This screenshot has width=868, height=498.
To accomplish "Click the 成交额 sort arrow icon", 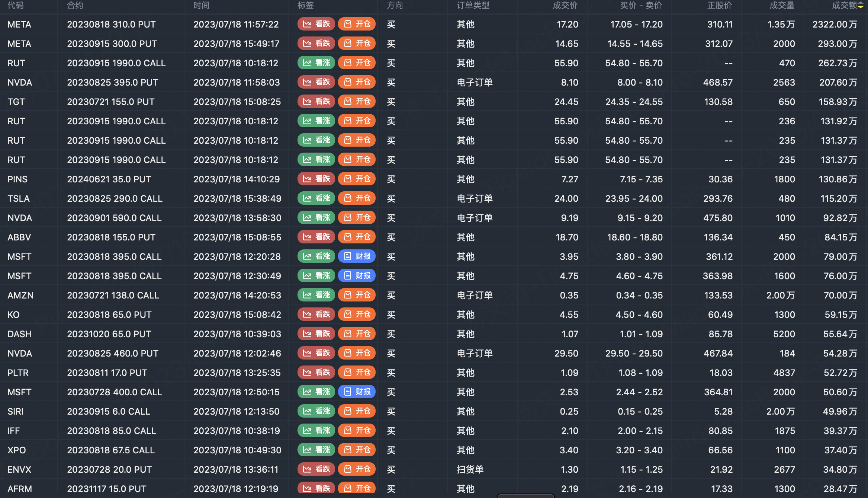I will (x=861, y=6).
